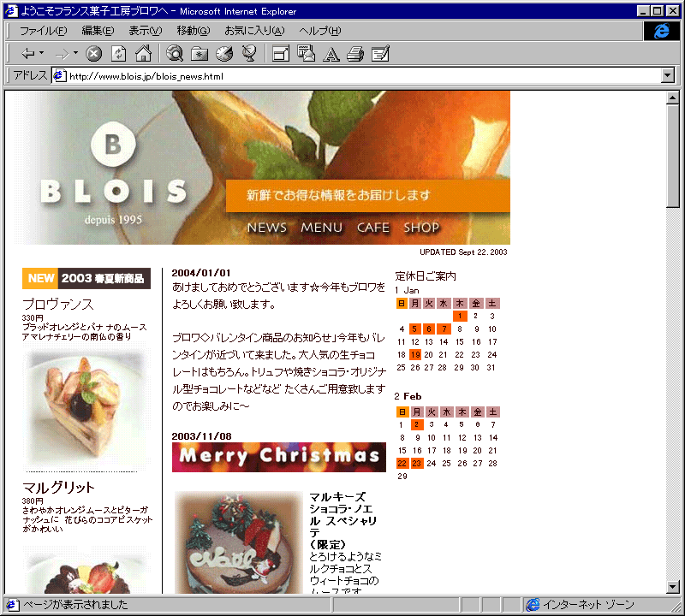Click the Edit page toolbar icon

(380, 54)
